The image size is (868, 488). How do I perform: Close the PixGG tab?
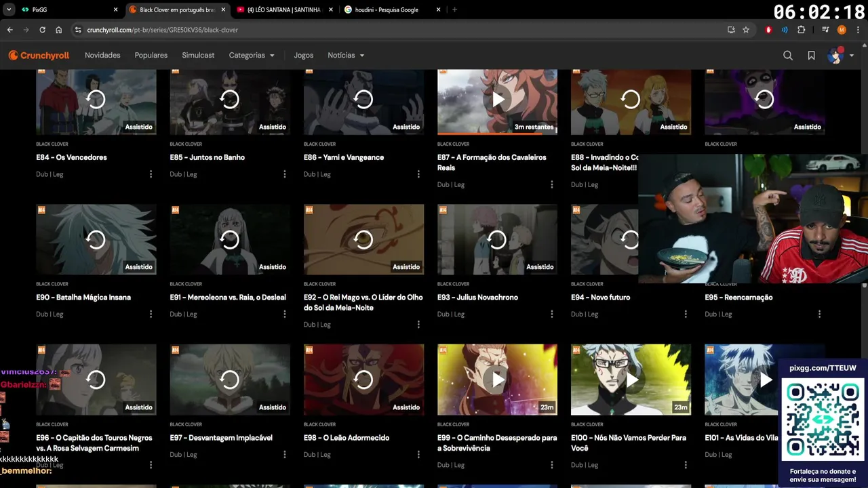click(115, 9)
